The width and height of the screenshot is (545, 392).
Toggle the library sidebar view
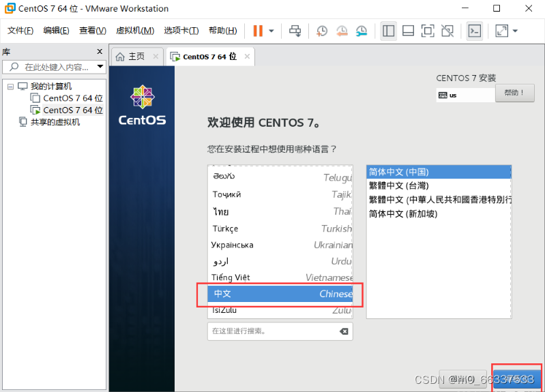point(388,31)
